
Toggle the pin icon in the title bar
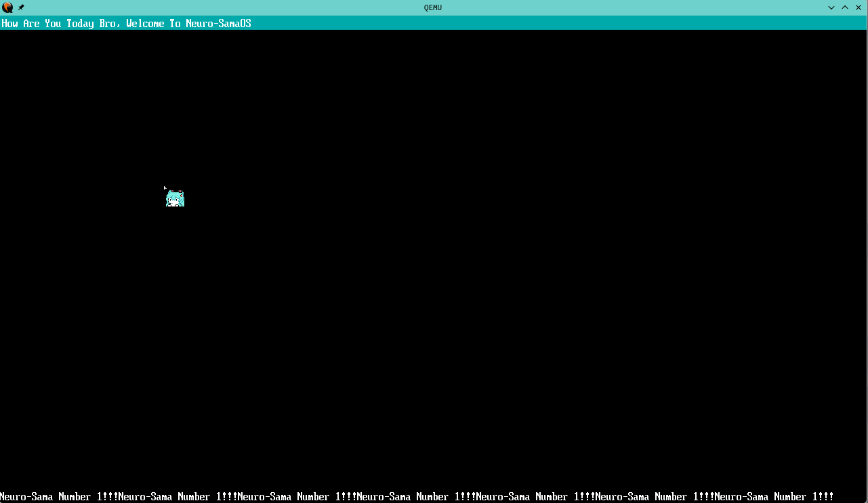click(21, 7)
